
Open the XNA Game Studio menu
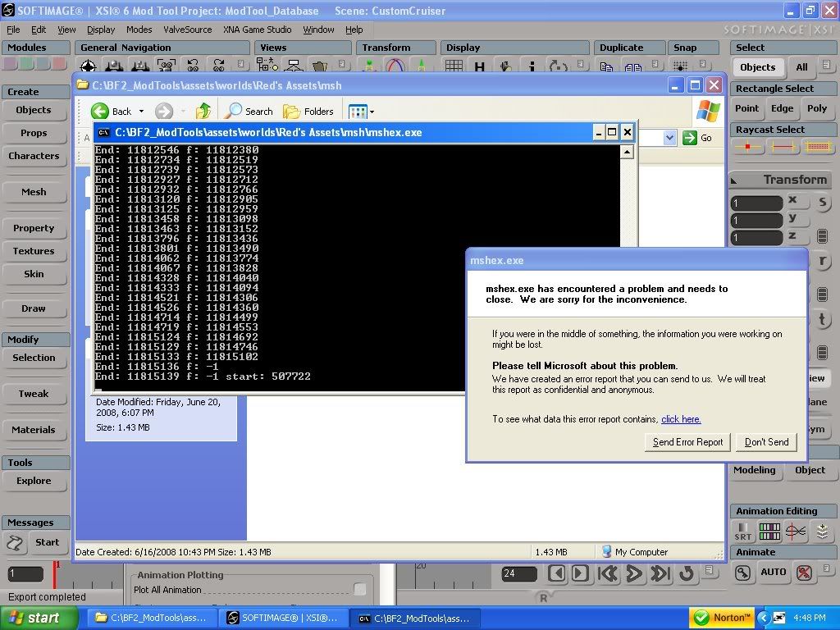coord(257,30)
